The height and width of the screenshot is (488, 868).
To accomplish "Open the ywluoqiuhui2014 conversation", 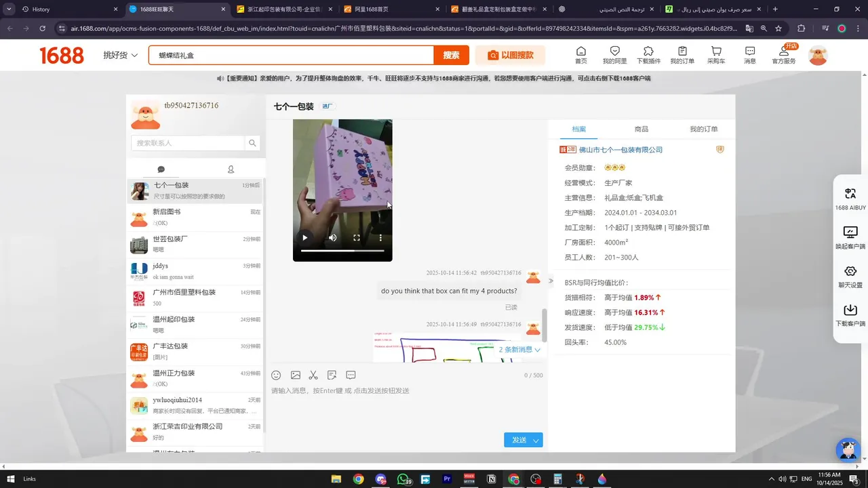I will pyautogui.click(x=195, y=405).
